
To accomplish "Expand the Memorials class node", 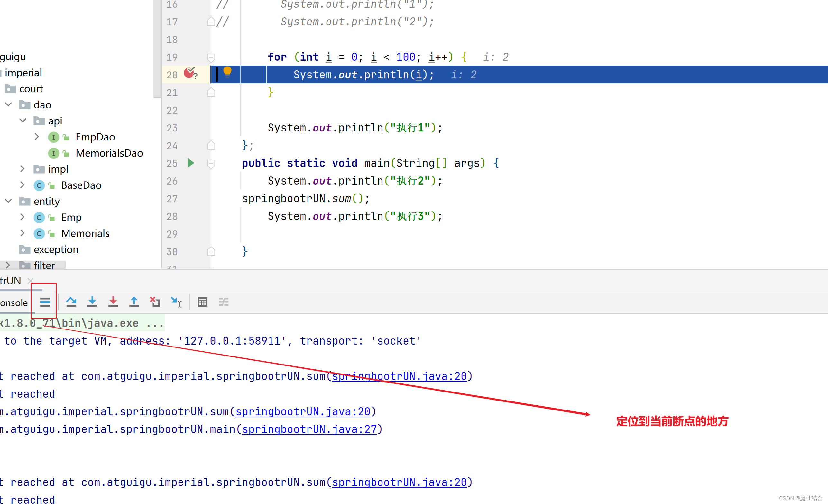I will (x=22, y=233).
